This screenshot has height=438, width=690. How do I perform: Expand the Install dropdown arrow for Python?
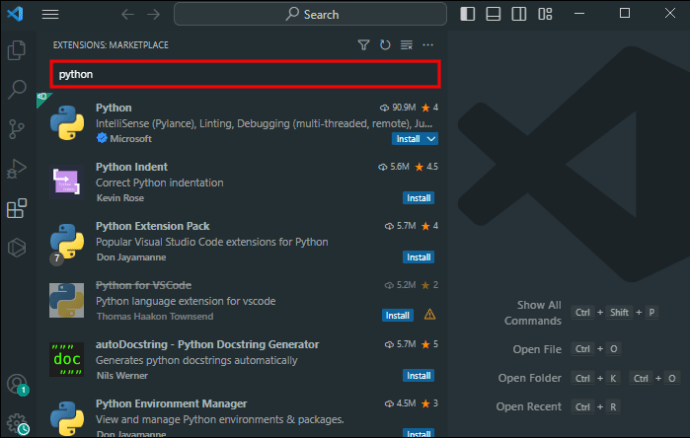pos(431,139)
